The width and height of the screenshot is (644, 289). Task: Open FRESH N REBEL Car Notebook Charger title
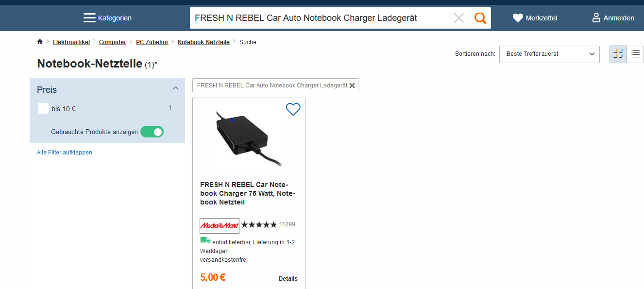(x=248, y=193)
